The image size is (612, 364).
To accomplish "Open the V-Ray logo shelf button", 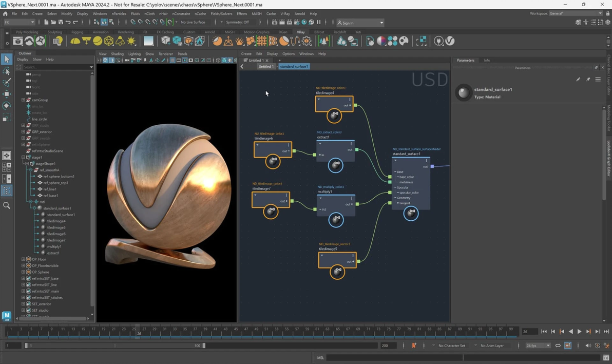I will (x=450, y=41).
